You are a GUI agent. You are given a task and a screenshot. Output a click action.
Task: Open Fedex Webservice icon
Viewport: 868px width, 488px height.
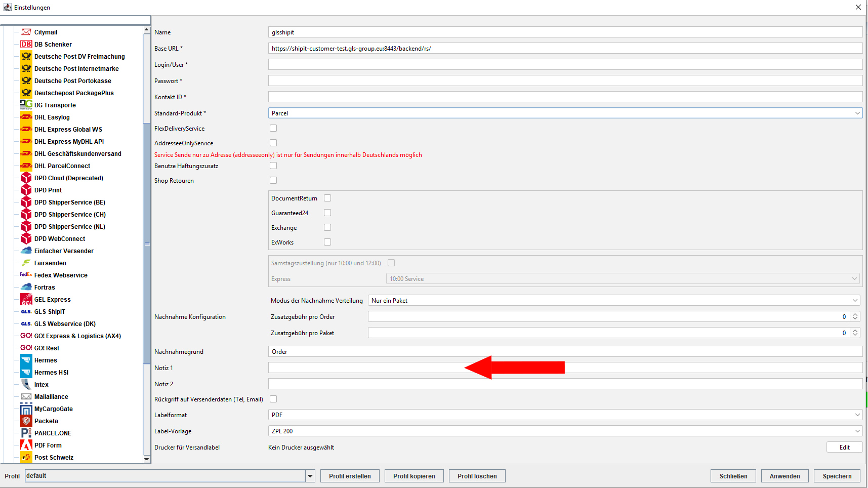[26, 275]
